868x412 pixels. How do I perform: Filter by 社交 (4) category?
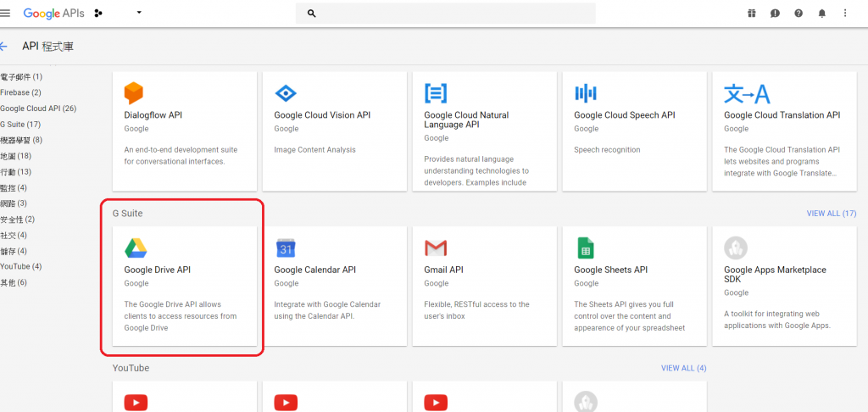pos(14,236)
